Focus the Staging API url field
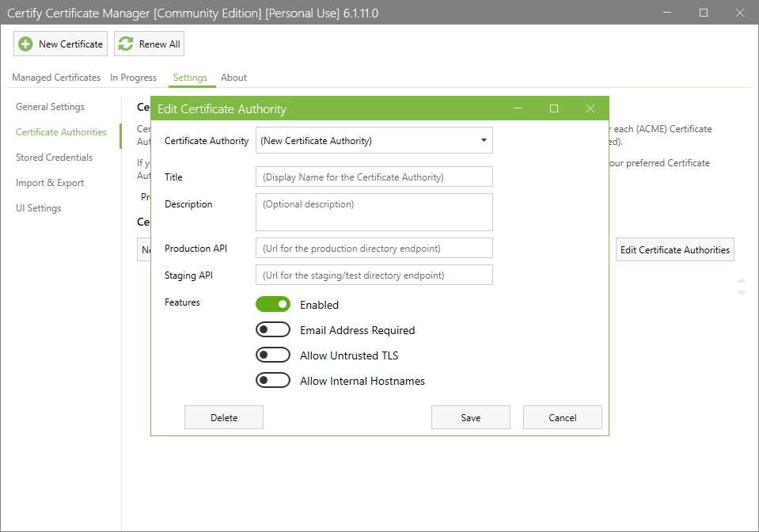 (x=374, y=275)
